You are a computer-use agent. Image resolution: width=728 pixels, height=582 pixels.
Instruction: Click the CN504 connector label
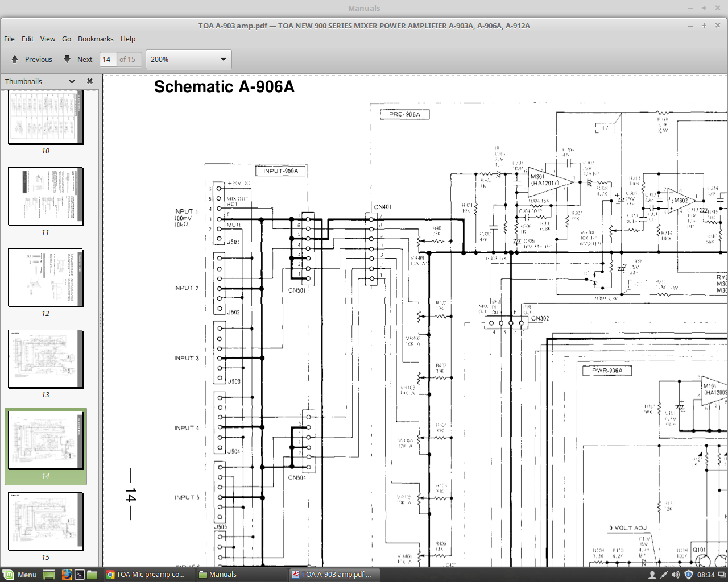(297, 477)
